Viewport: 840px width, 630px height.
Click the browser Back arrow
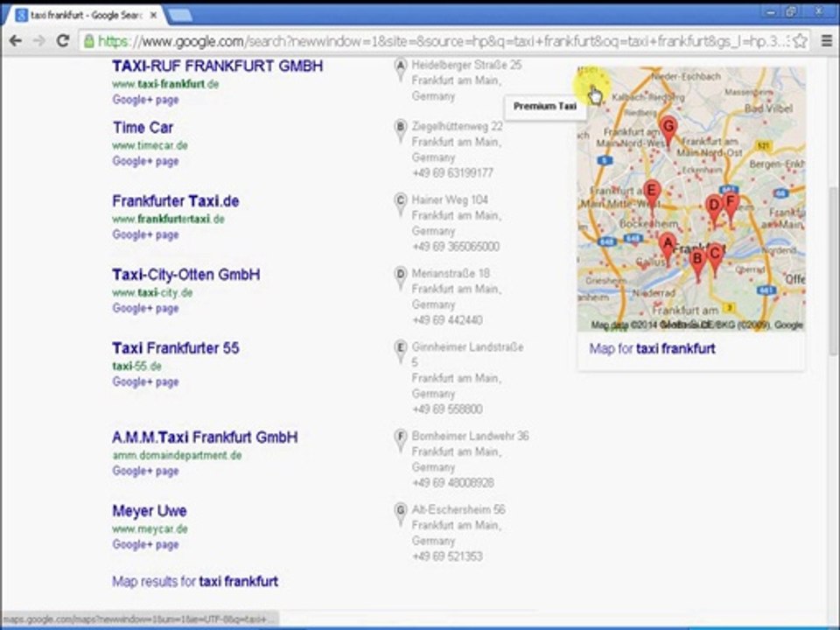pyautogui.click(x=16, y=41)
